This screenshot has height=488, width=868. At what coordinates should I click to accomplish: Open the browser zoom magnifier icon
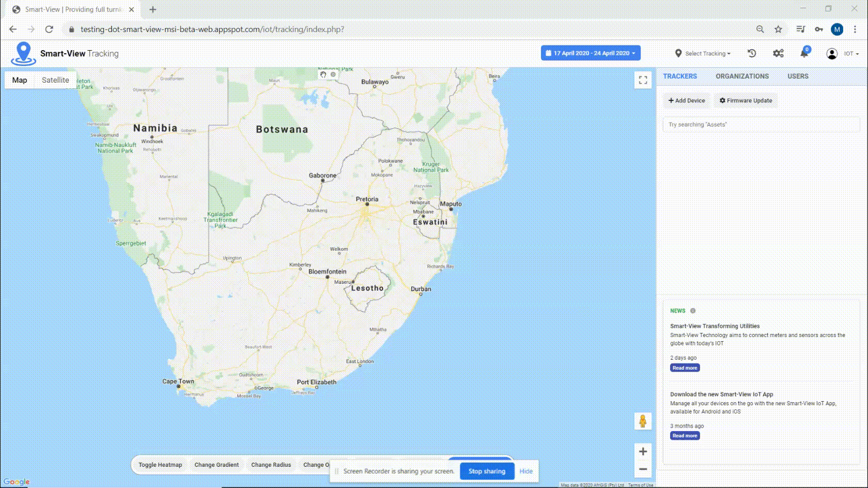pos(760,29)
